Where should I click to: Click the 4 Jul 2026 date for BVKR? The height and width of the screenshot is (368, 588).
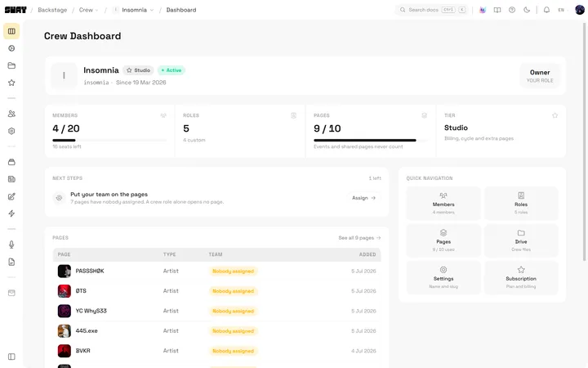(363, 351)
